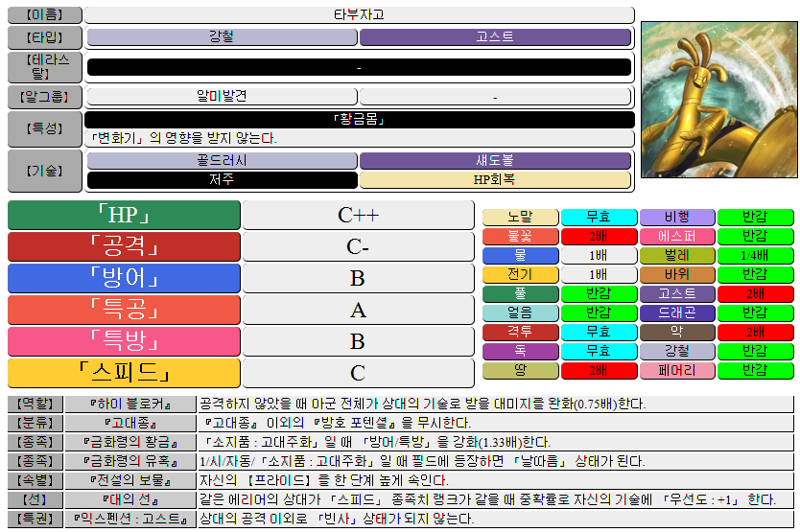Click the green 「HP」 stat bar
Image resolution: width=800 pixels, height=532 pixels.
coord(124,216)
